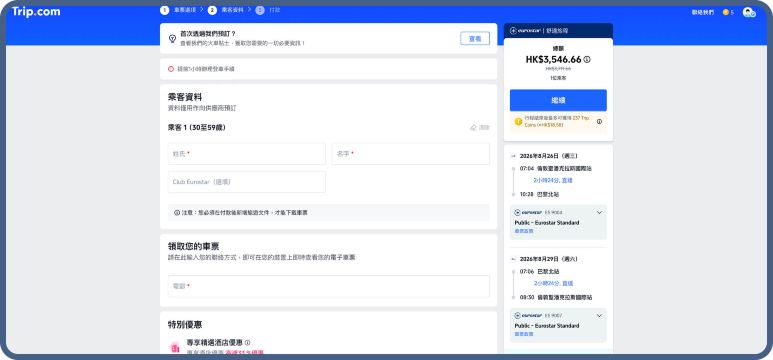
Task: Focus the surname input field
Action: (246, 154)
